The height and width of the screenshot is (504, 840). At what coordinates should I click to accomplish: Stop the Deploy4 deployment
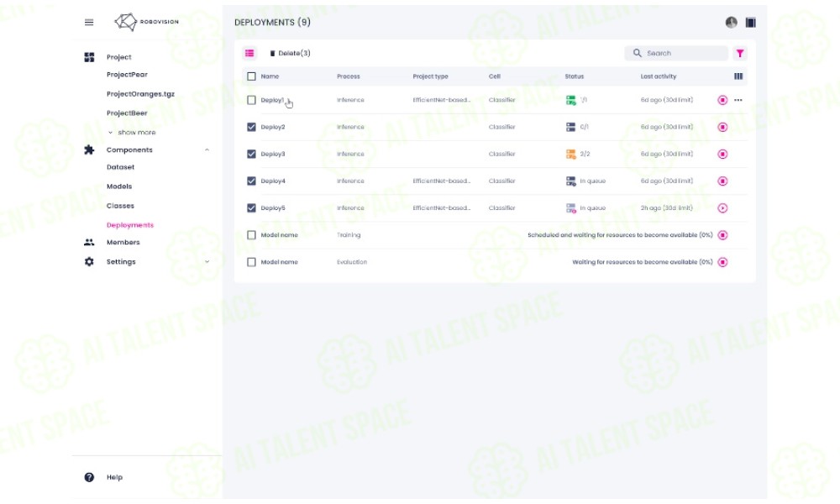722,181
